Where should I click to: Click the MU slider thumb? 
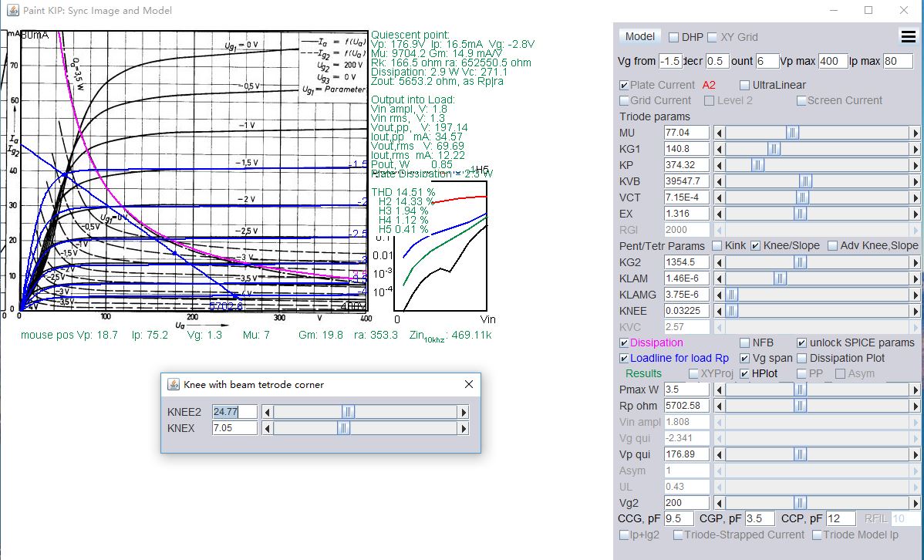click(x=793, y=133)
